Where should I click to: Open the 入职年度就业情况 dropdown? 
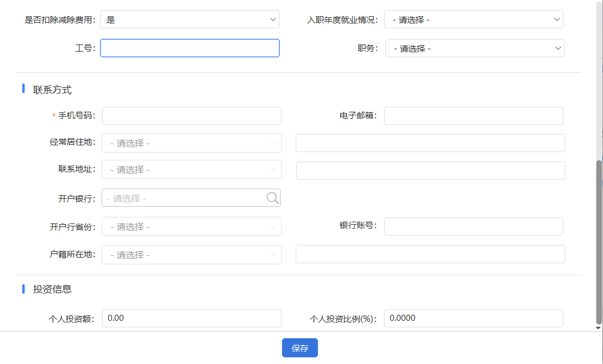[x=474, y=20]
